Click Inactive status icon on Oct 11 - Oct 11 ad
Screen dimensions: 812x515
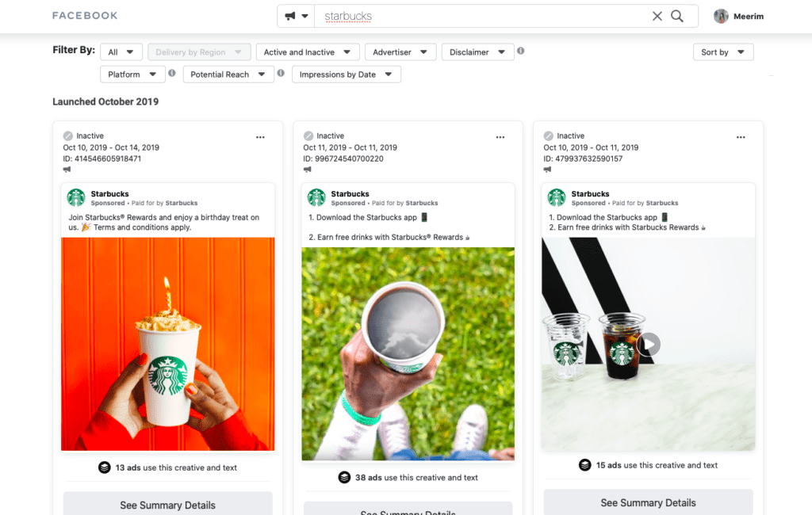click(x=308, y=136)
